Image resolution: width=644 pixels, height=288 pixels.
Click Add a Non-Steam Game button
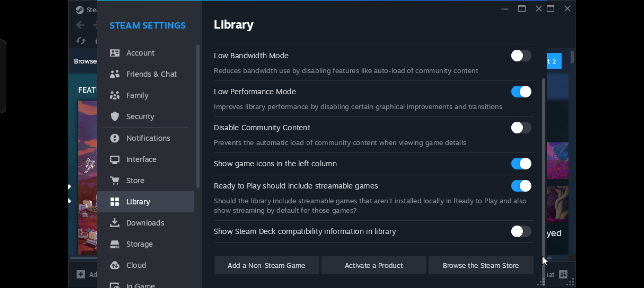pyautogui.click(x=266, y=265)
